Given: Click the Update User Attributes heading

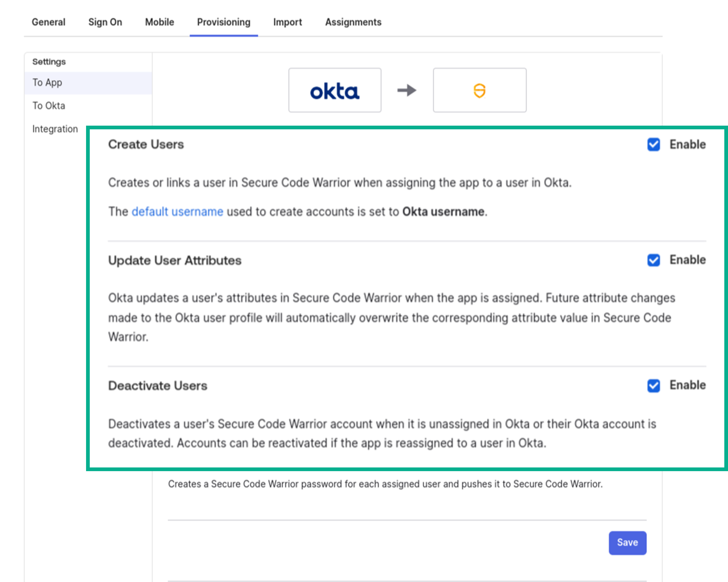Looking at the screenshot, I should click(175, 261).
